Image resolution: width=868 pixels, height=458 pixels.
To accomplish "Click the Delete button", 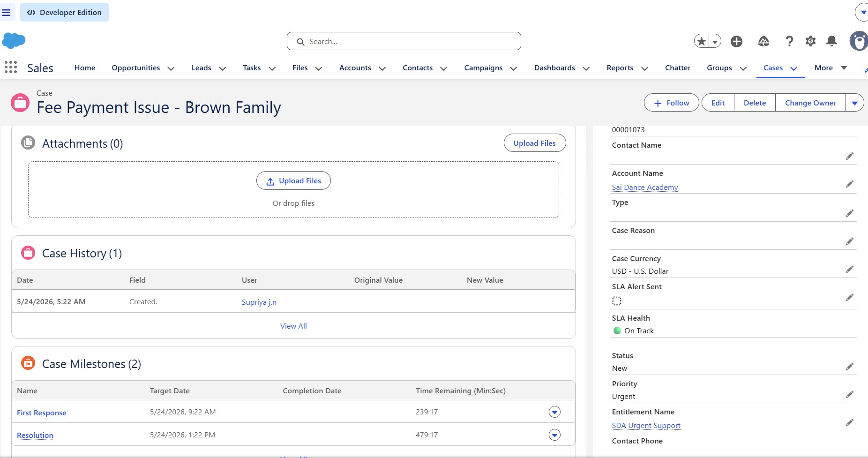I will [x=755, y=103].
